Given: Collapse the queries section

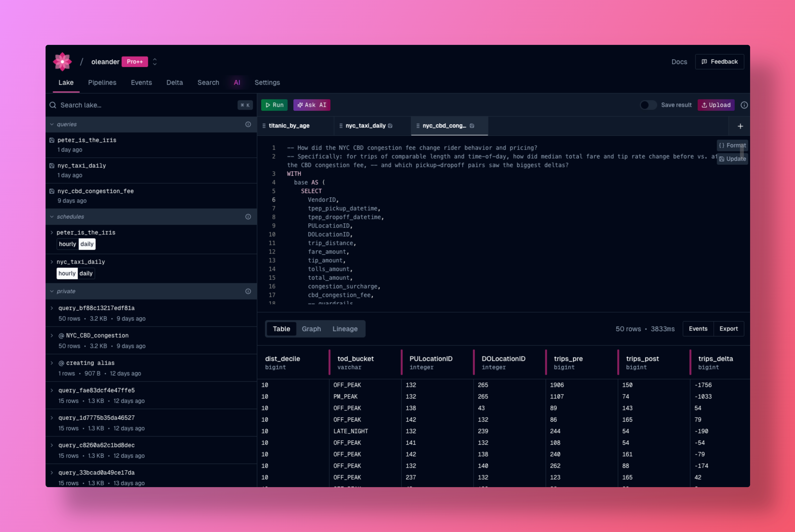Looking at the screenshot, I should (x=52, y=124).
